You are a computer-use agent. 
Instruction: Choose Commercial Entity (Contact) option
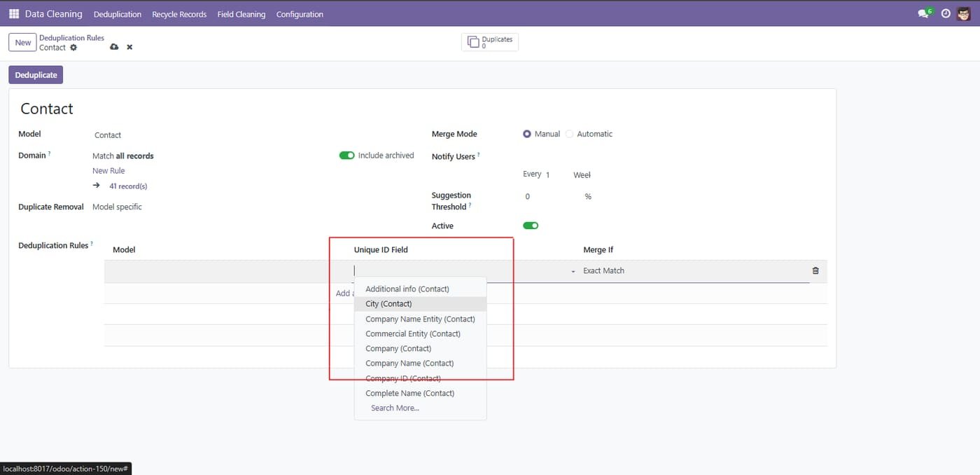pyautogui.click(x=420, y=333)
